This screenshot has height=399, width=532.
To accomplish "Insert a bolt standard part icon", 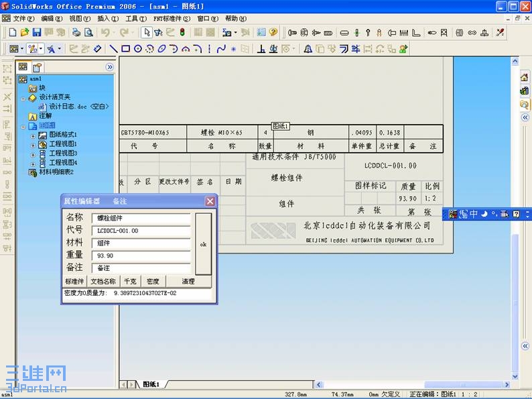I will 292,33.
